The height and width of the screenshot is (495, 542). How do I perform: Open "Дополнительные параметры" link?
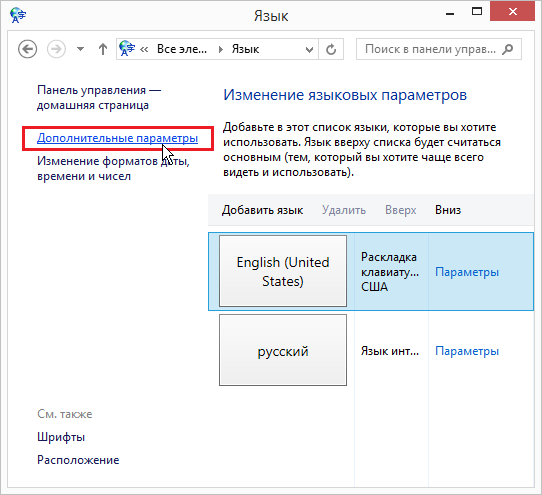[x=118, y=138]
